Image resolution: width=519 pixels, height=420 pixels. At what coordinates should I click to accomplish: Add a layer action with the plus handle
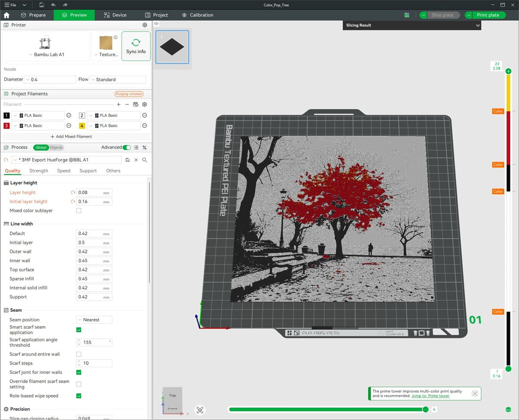pyautogui.click(x=509, y=71)
